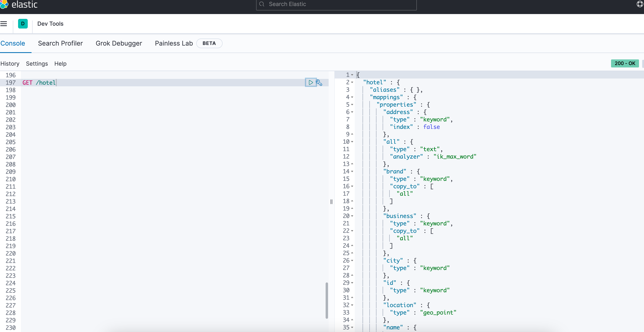
Task: Switch to the Search Profiler tab
Action: click(x=60, y=43)
